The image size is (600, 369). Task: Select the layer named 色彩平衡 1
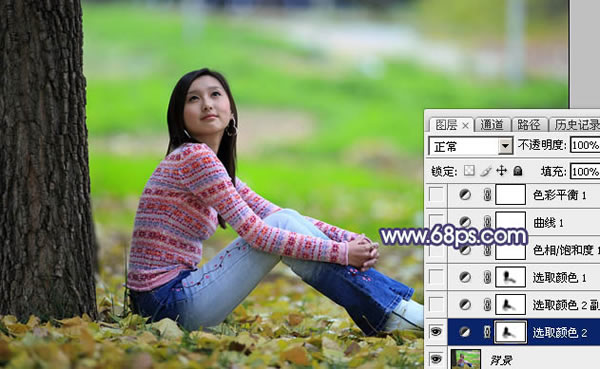pos(559,195)
